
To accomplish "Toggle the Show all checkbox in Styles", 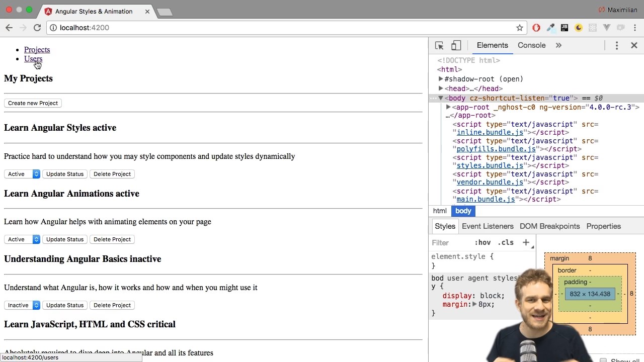I will (603, 360).
